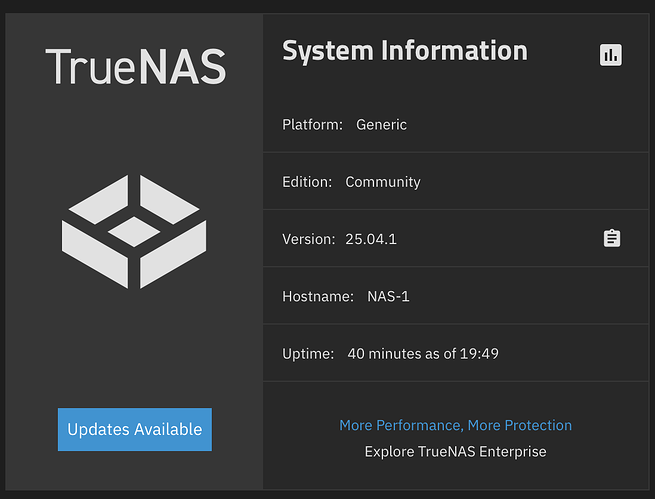Open More Performance, More Protection link
655x499 pixels.
tap(455, 425)
